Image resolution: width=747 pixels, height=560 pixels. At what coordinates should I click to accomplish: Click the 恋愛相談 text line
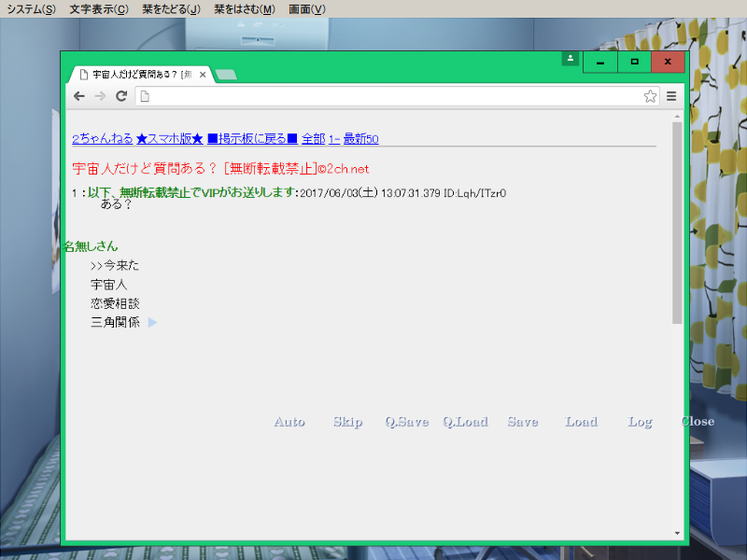(115, 303)
